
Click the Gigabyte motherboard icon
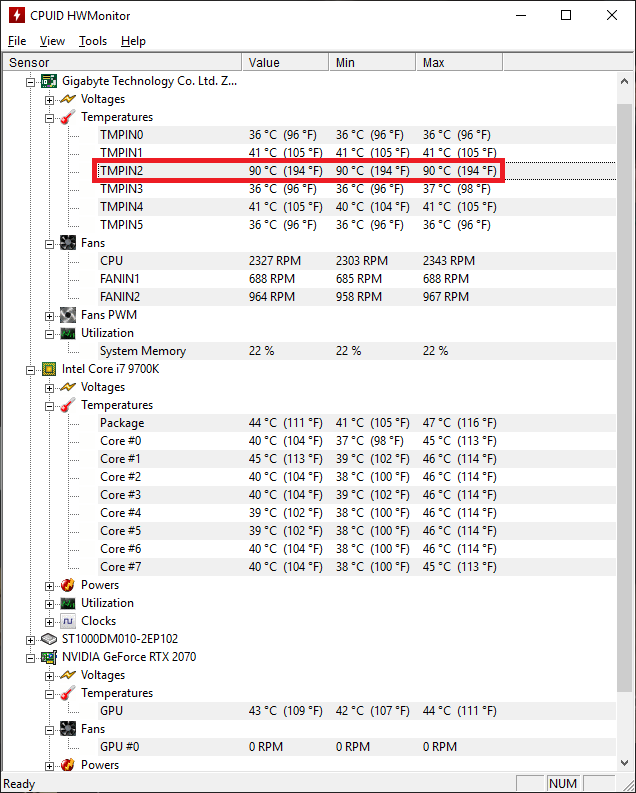49,81
